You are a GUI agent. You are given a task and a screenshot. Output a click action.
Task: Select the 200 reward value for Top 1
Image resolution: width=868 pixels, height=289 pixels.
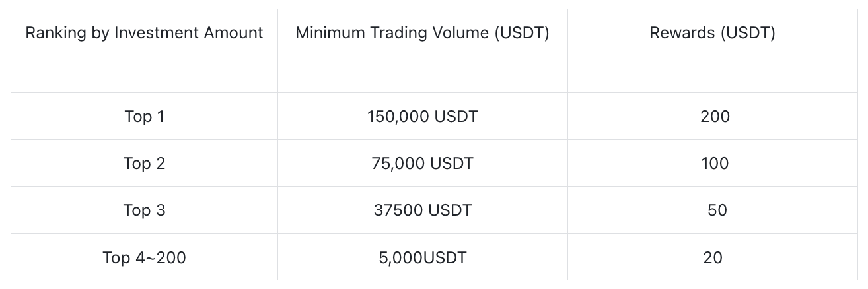[715, 117]
